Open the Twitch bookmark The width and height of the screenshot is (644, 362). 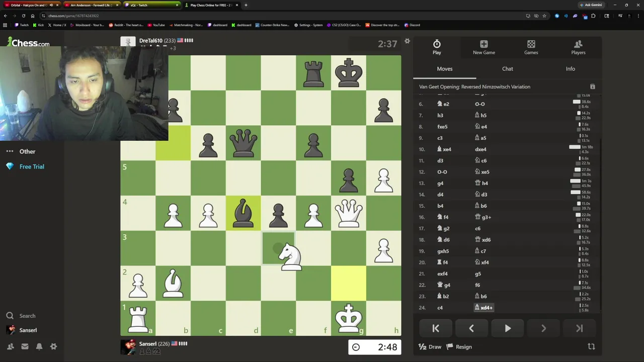coord(22,25)
